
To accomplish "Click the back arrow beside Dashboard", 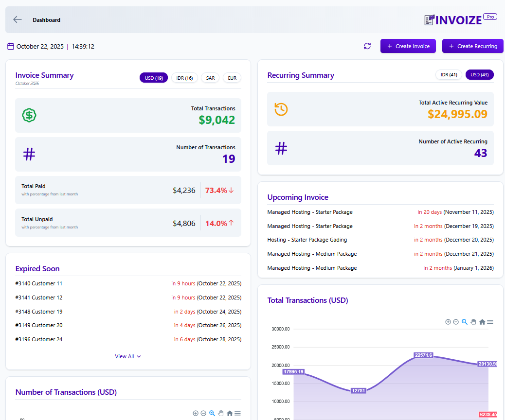I will [17, 19].
